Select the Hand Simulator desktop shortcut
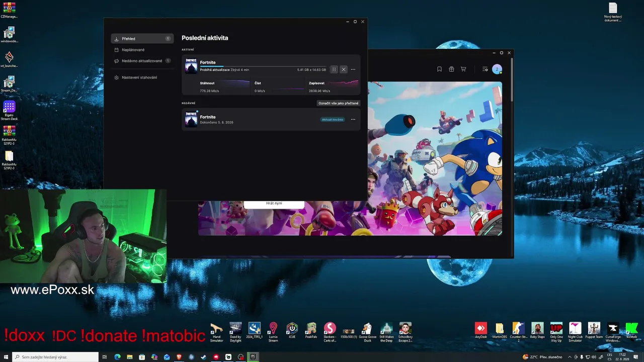Screen dimensions: 644x362 click(216, 332)
